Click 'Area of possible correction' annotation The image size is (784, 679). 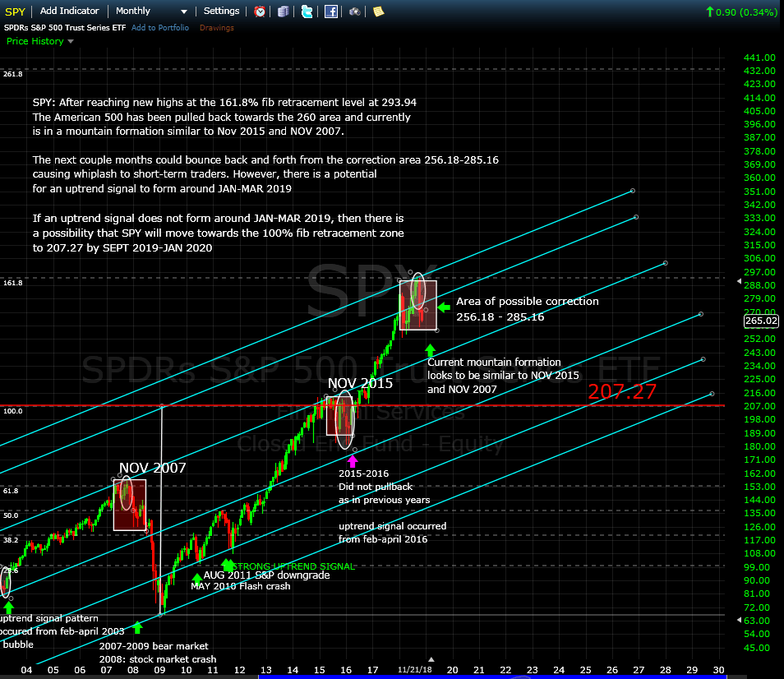pos(527,302)
